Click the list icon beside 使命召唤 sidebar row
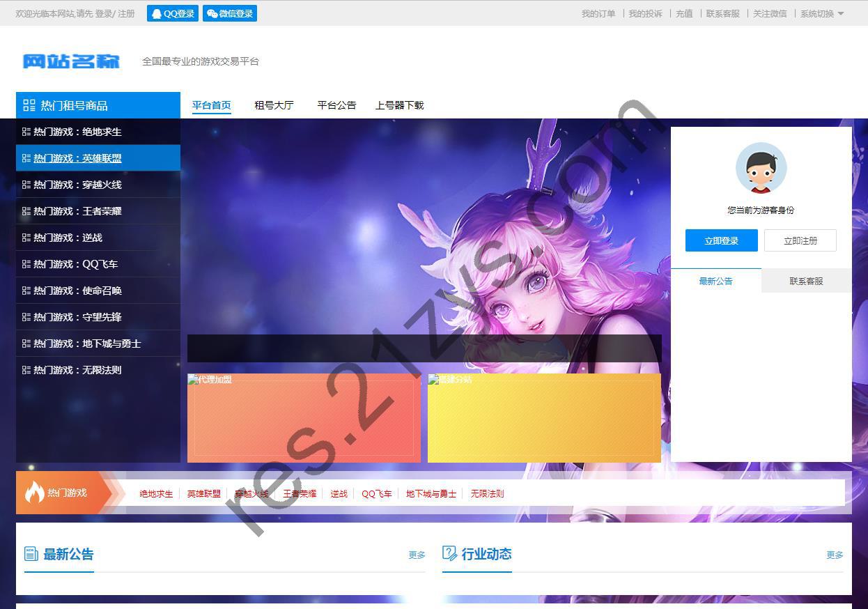Viewport: 868px width, 609px height. point(26,291)
